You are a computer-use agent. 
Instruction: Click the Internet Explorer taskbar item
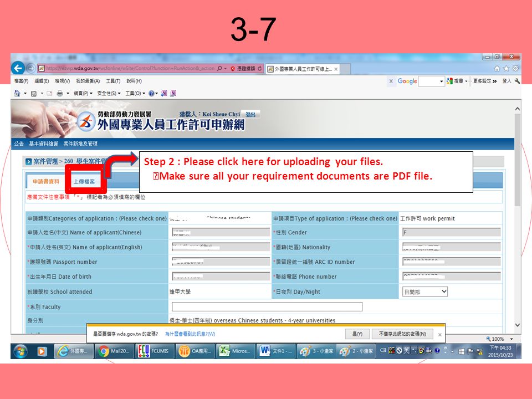click(73, 351)
